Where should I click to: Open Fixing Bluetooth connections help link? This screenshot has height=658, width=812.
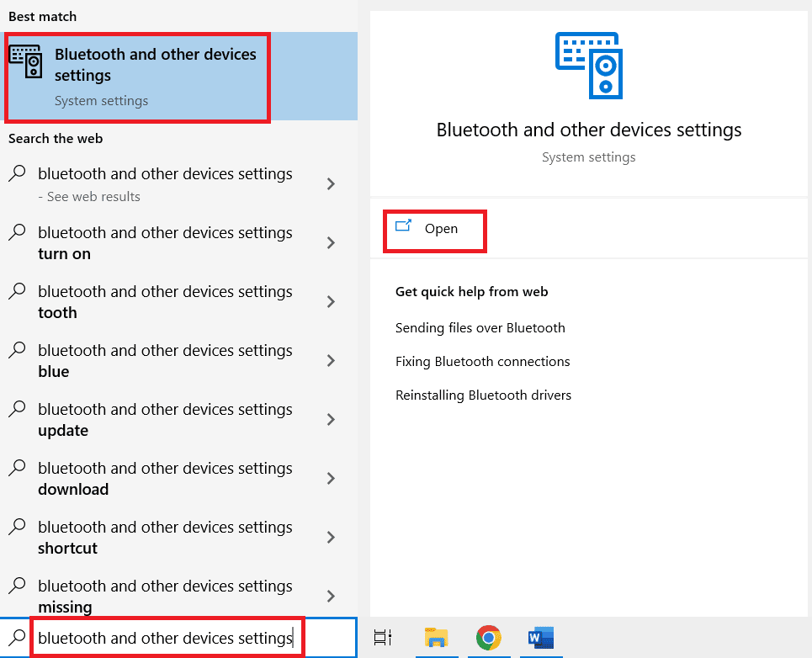(483, 361)
